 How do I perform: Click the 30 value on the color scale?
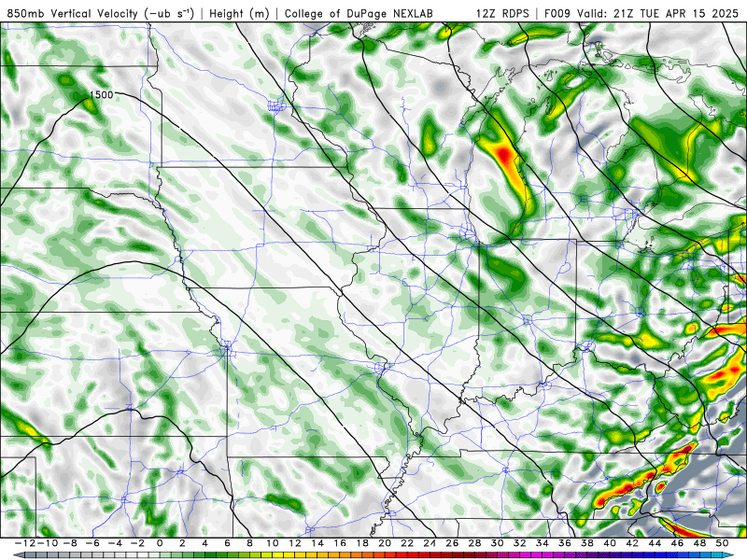(x=497, y=543)
